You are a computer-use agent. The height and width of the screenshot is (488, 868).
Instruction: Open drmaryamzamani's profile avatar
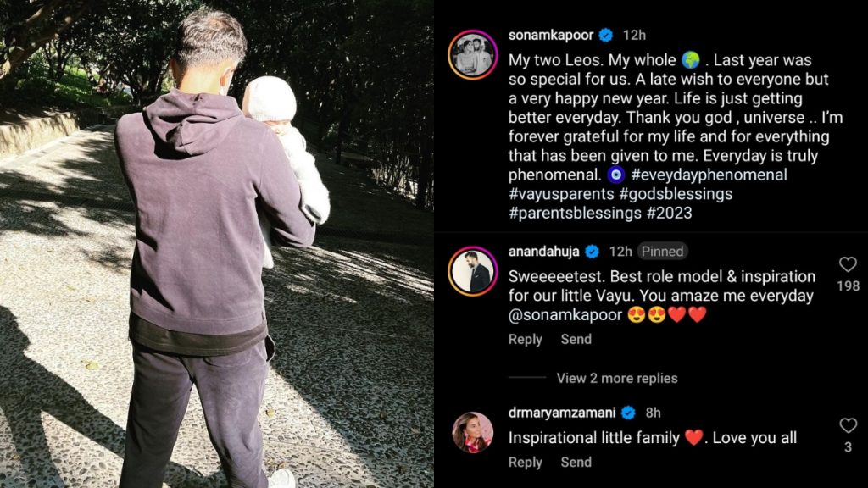472,432
